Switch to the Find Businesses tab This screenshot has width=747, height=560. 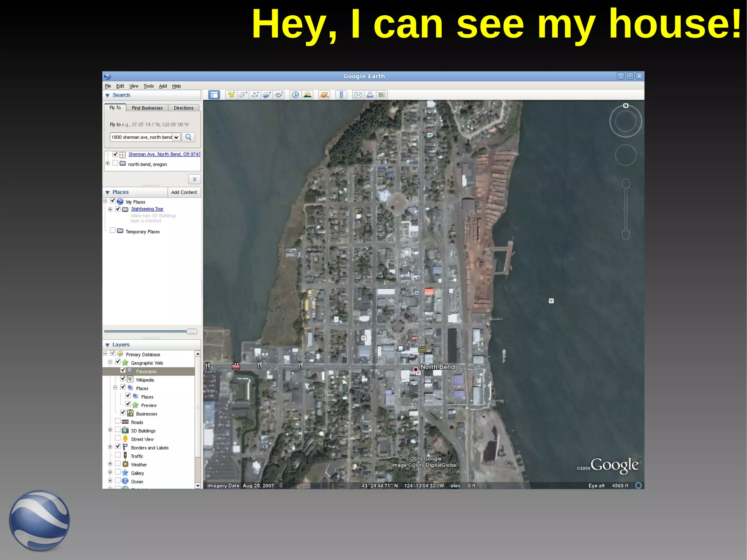[147, 108]
